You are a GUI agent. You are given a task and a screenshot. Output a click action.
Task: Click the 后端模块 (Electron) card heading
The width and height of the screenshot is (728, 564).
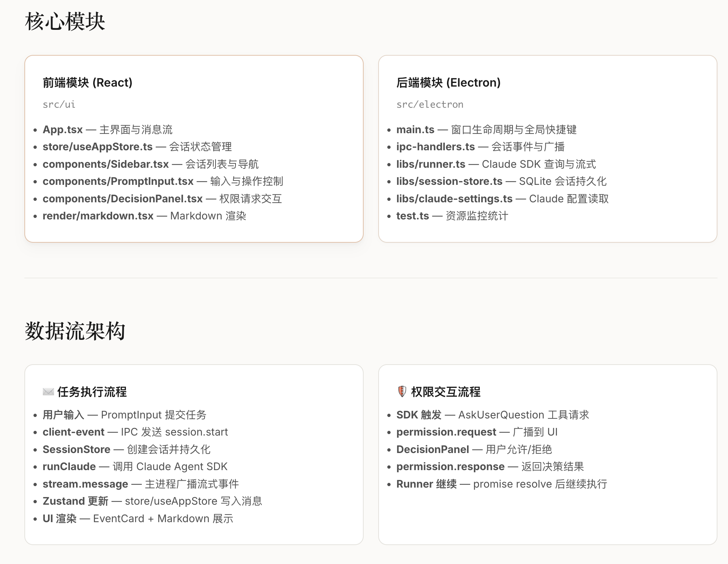(448, 83)
